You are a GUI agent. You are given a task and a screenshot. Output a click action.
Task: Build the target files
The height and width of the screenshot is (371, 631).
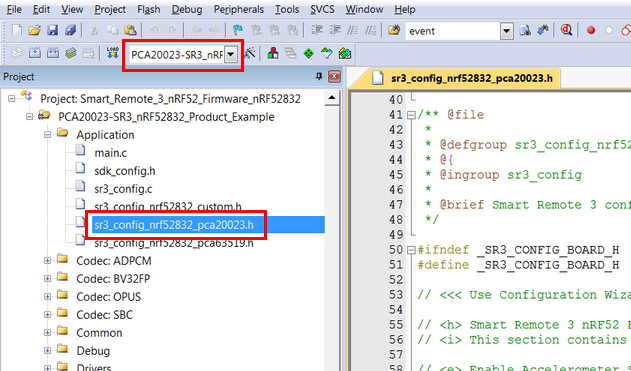pos(35,53)
